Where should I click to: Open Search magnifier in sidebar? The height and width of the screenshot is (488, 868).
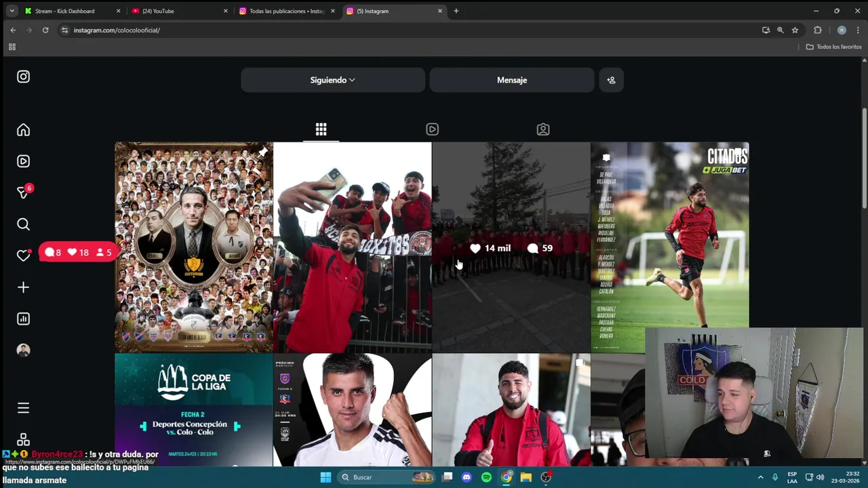(23, 224)
